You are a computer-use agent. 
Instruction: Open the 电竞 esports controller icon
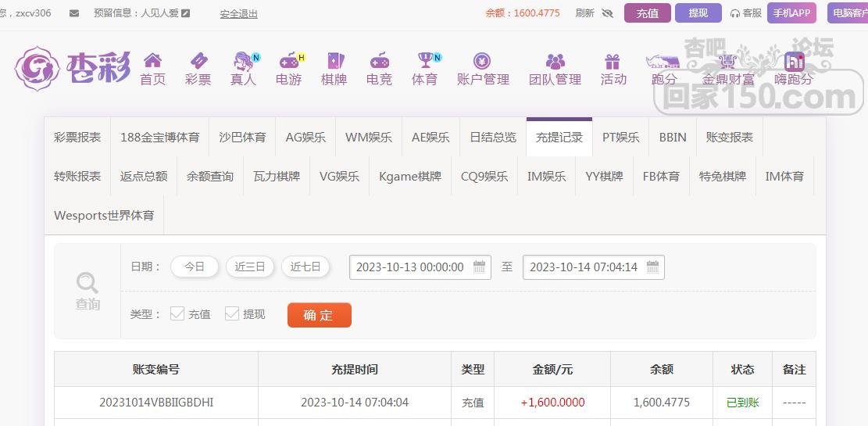pyautogui.click(x=380, y=60)
